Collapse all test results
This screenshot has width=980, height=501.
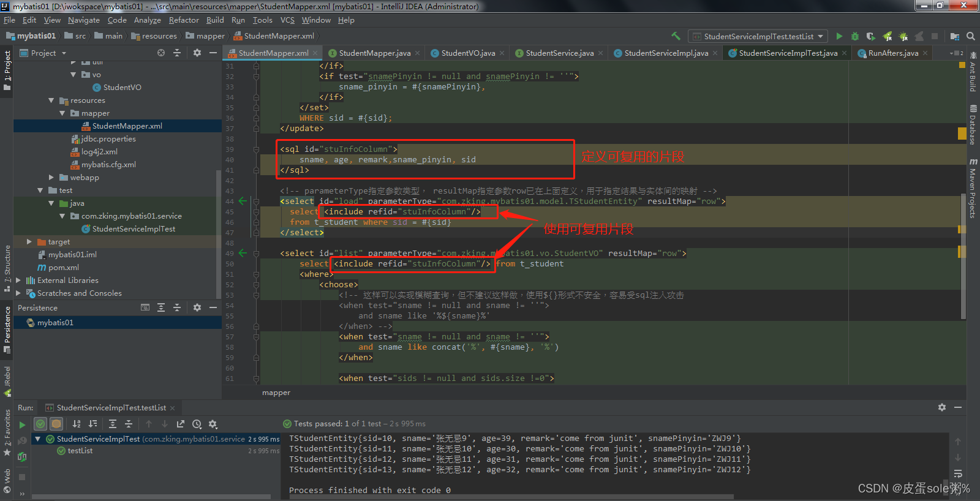pyautogui.click(x=129, y=424)
